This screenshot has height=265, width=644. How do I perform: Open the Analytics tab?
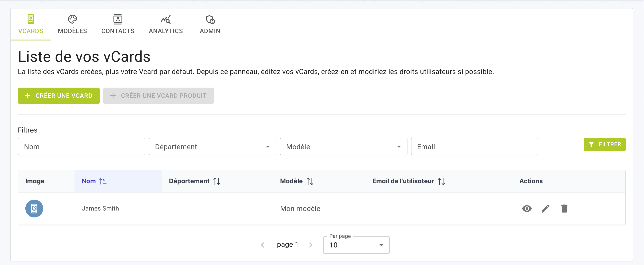point(166,24)
